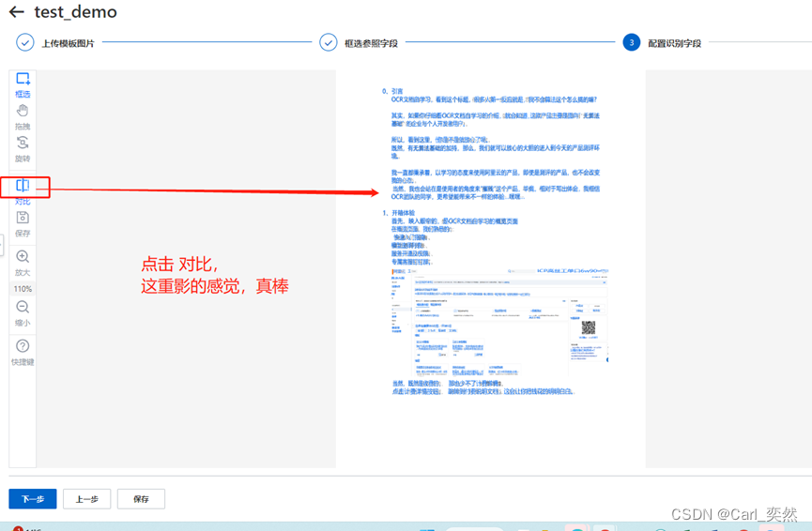Select step 3 配置识别字段
Viewport: 812px width, 531px height.
[x=662, y=42]
